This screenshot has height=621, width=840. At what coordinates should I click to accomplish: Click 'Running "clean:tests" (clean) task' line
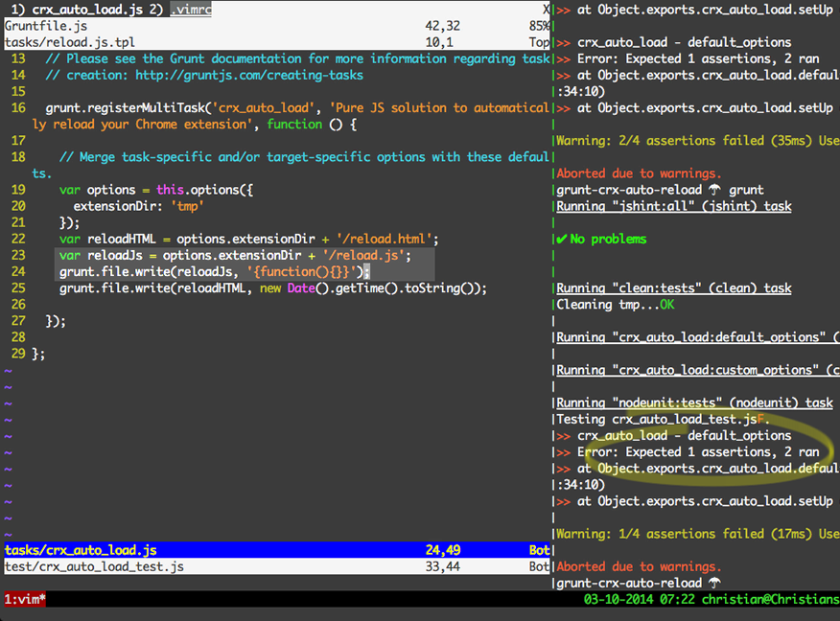pyautogui.click(x=674, y=288)
